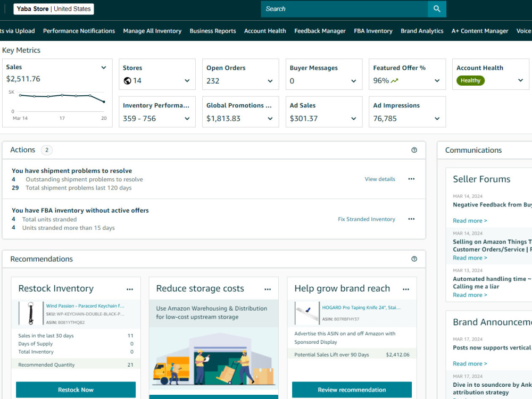Viewport: 532px width, 399px height.
Task: Open stranded inventory more options dots
Action: tap(411, 219)
